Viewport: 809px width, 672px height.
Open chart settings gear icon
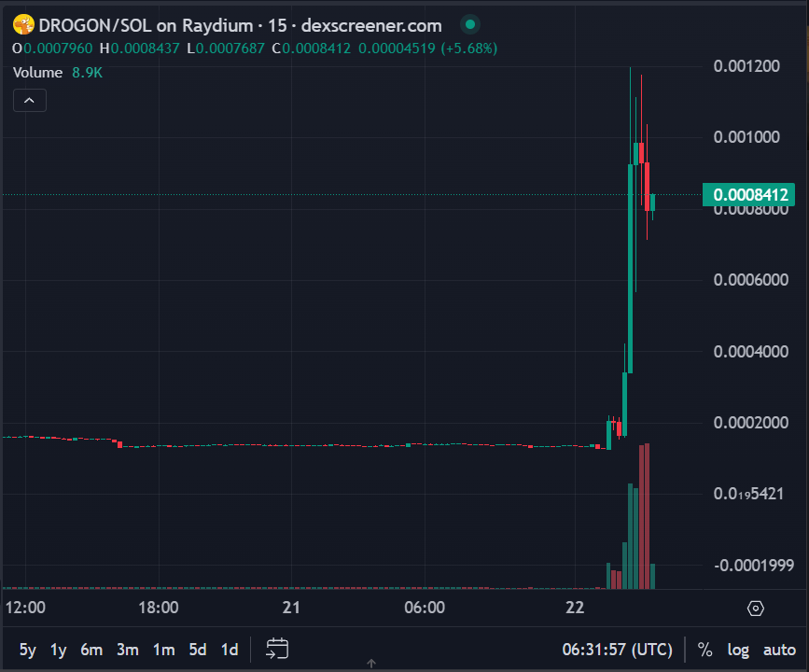pyautogui.click(x=755, y=609)
